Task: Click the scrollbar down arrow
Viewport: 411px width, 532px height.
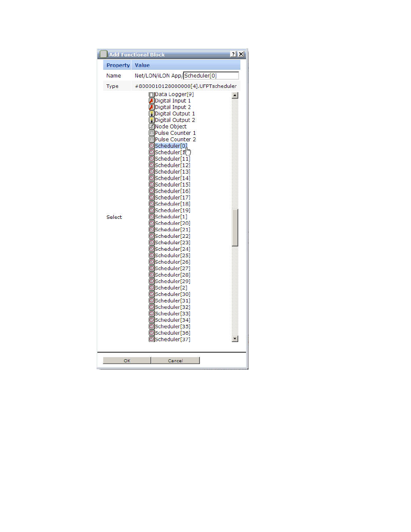Action: 235,339
